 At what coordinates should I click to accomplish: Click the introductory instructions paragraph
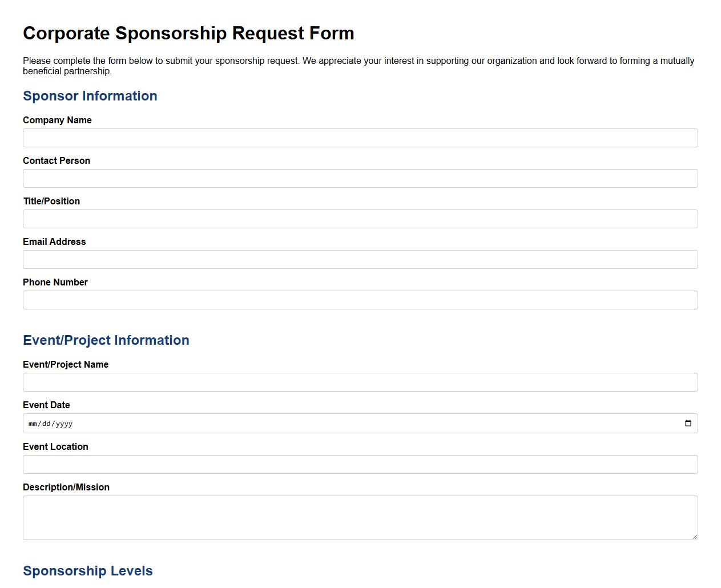pos(359,66)
